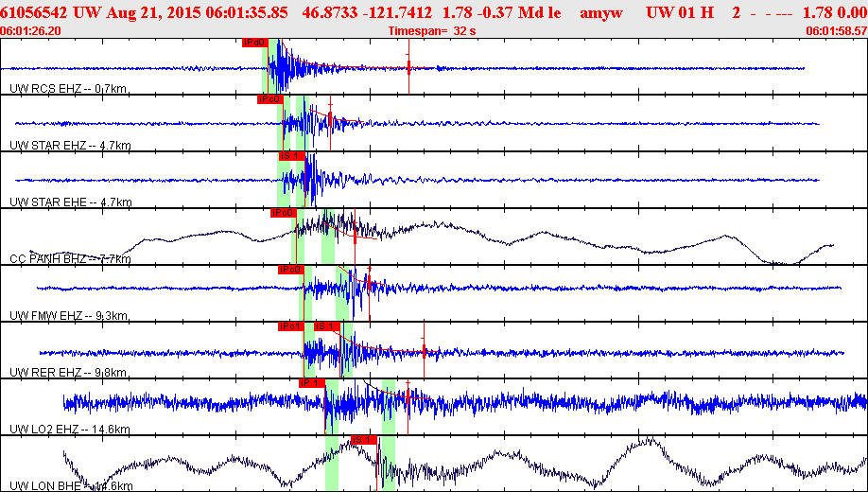
Task: Click the coordinates 46.8733 -121.7412
Action: coord(368,12)
